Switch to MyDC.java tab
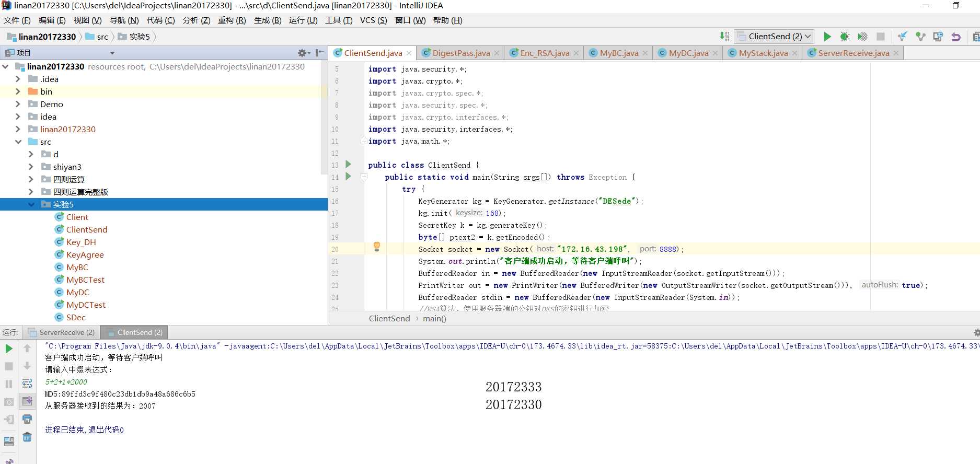980x464 pixels. (x=688, y=53)
